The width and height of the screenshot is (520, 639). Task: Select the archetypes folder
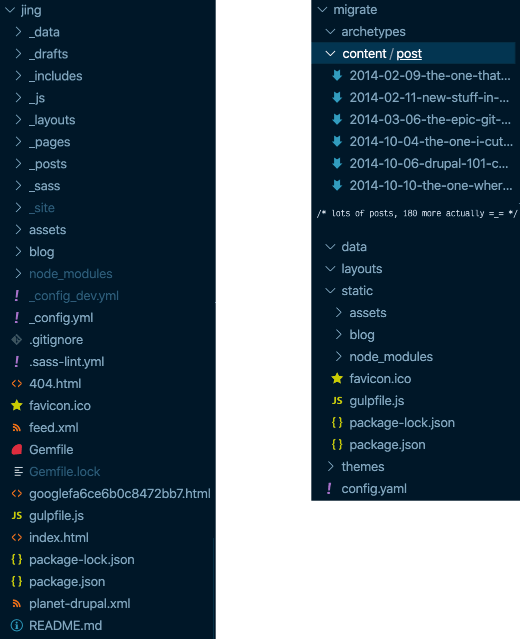(373, 32)
